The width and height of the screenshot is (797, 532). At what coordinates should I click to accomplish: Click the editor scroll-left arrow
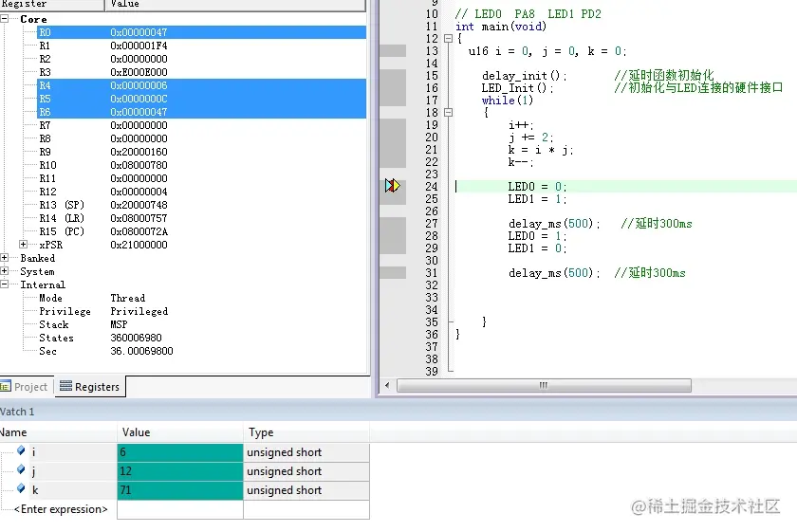tap(387, 385)
